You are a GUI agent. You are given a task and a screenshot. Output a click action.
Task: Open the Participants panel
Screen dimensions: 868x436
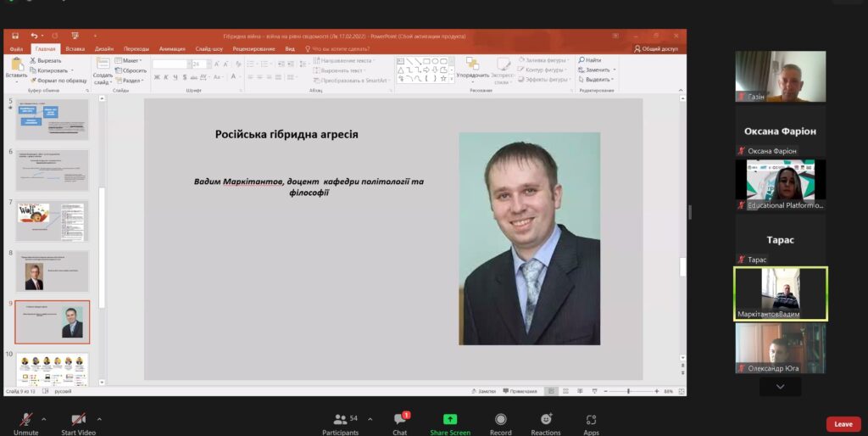tap(340, 420)
